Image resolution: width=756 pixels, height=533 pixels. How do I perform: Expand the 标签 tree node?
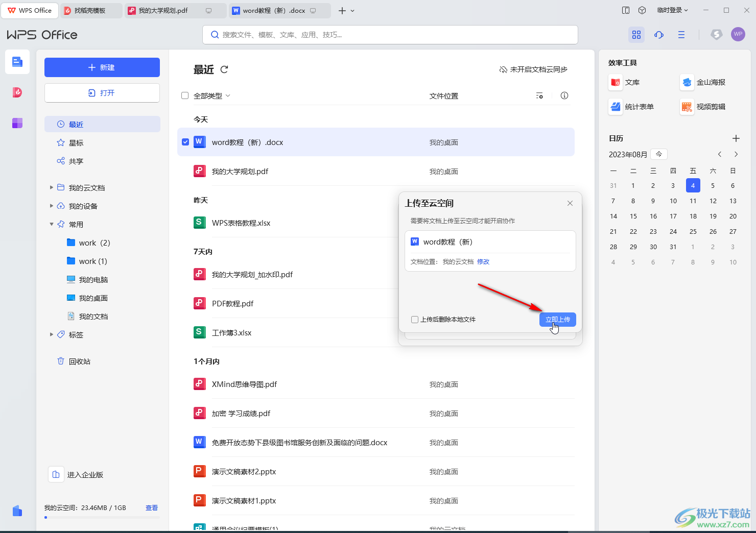pyautogui.click(x=52, y=334)
